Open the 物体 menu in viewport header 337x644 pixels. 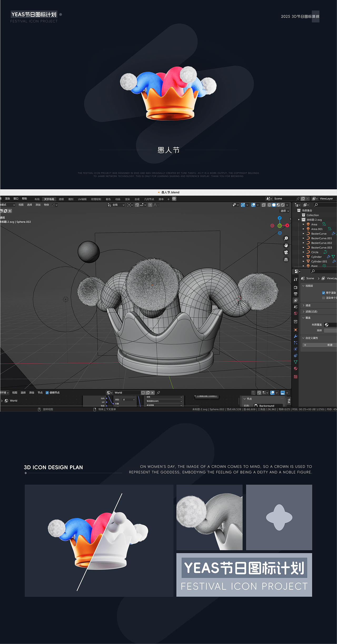pyautogui.click(x=46, y=205)
